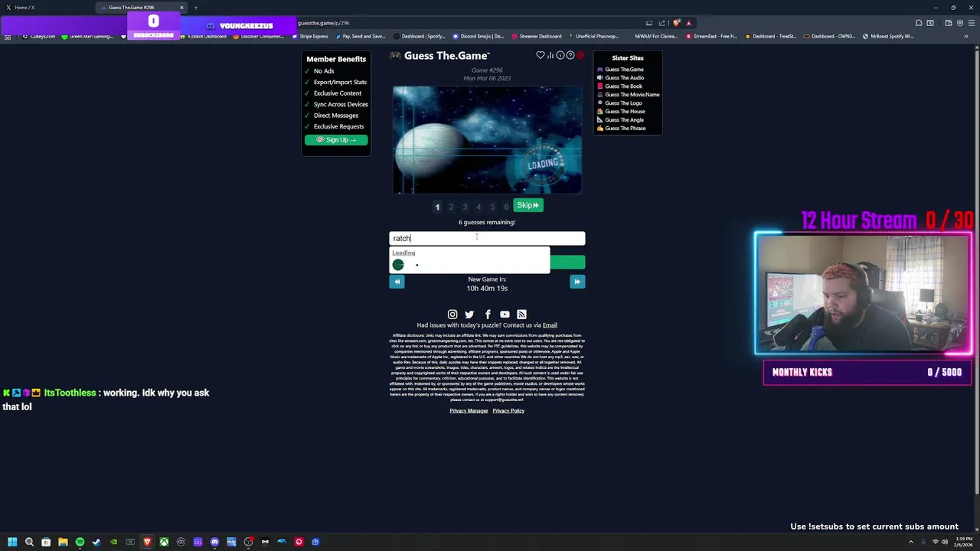This screenshot has height=551, width=980.
Task: Click the green Sign Up button
Action: pos(336,140)
